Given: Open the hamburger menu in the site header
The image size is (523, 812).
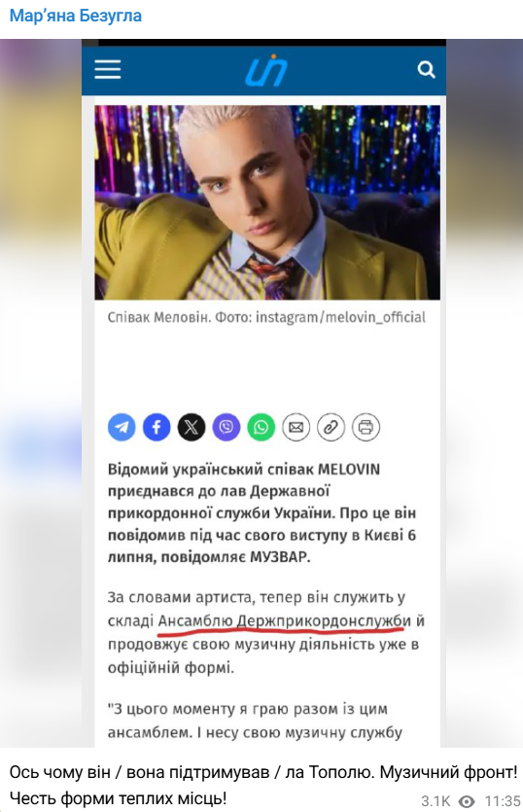Looking at the screenshot, I should (108, 69).
